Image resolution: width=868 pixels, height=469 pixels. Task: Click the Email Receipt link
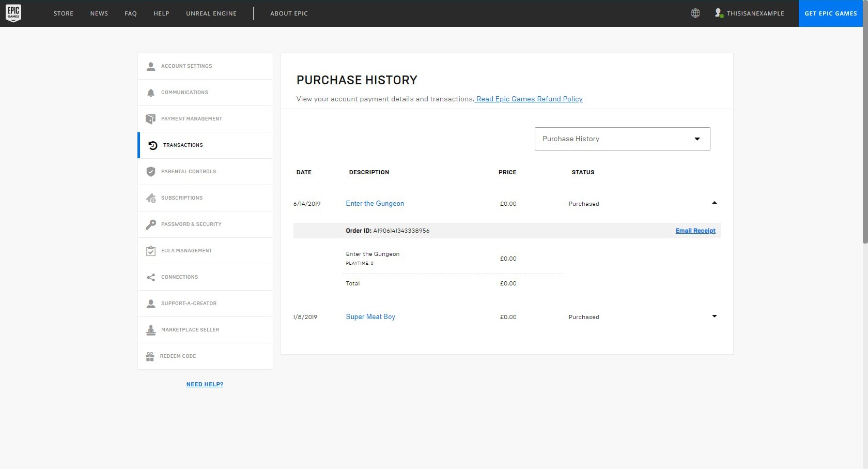point(695,231)
